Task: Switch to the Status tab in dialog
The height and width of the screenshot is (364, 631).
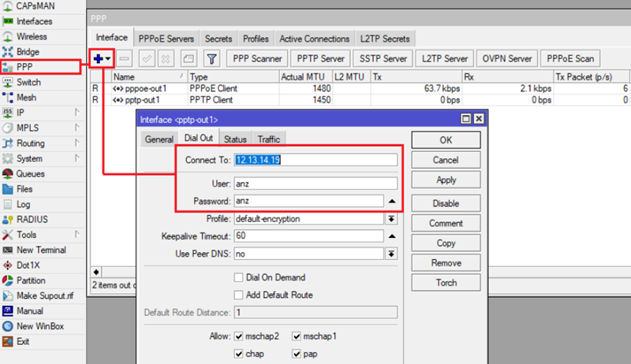Action: click(x=235, y=139)
